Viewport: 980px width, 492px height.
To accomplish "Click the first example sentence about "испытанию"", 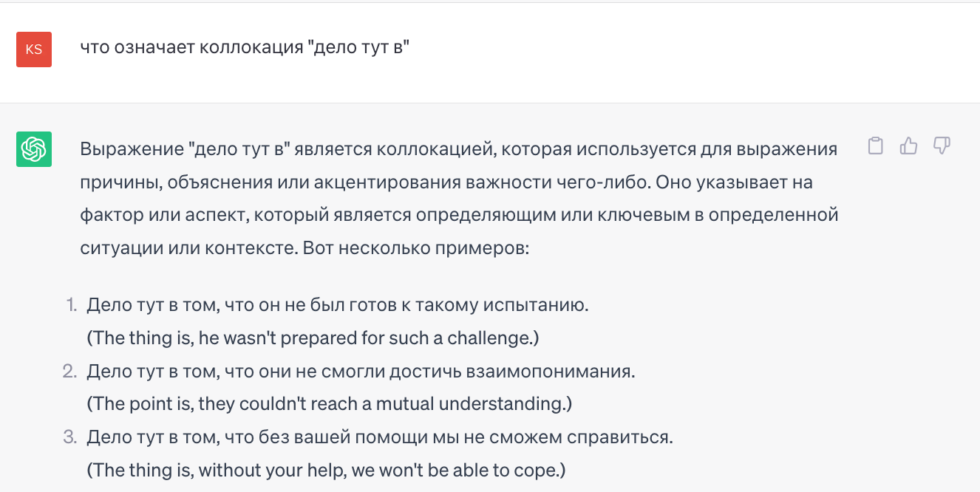I will coord(338,304).
